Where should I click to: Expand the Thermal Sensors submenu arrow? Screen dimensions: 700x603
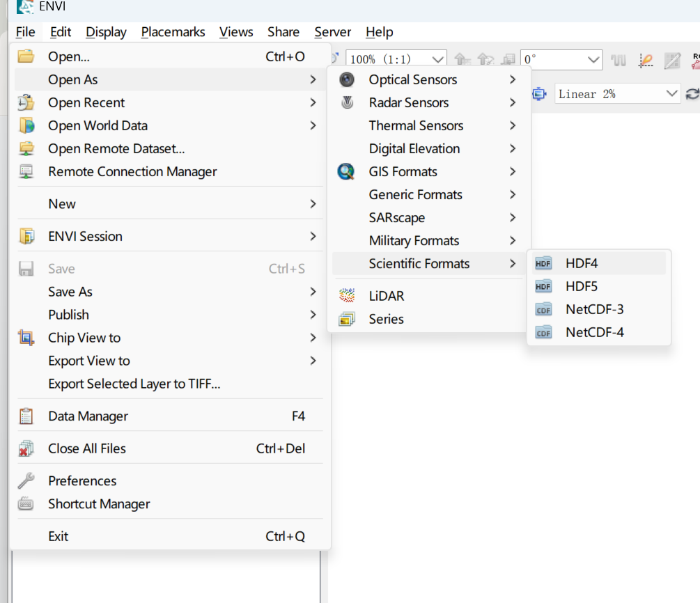tap(513, 125)
